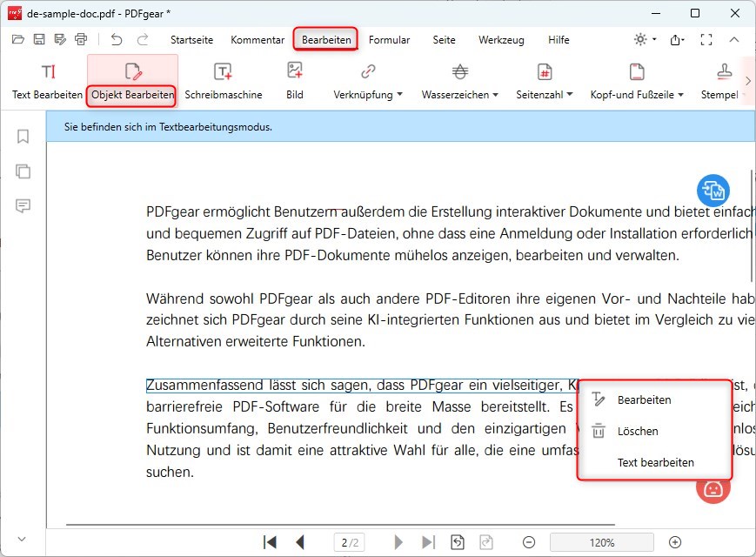Click the share export icon
The width and height of the screenshot is (756, 557).
point(677,39)
